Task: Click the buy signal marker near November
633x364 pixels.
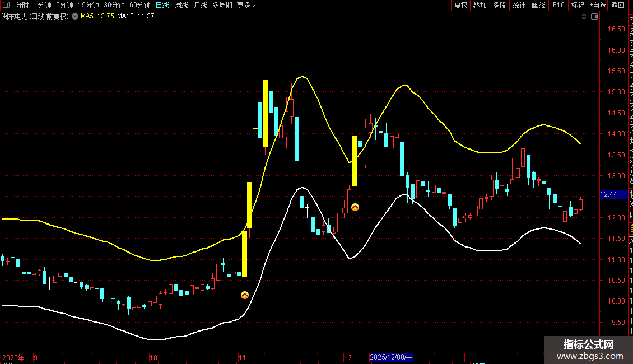Action: (x=245, y=295)
